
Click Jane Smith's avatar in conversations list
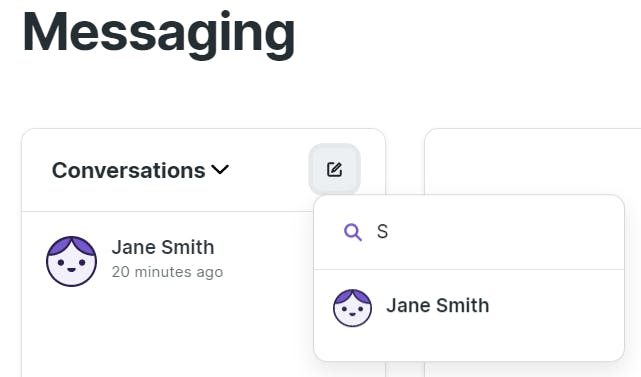coord(72,261)
